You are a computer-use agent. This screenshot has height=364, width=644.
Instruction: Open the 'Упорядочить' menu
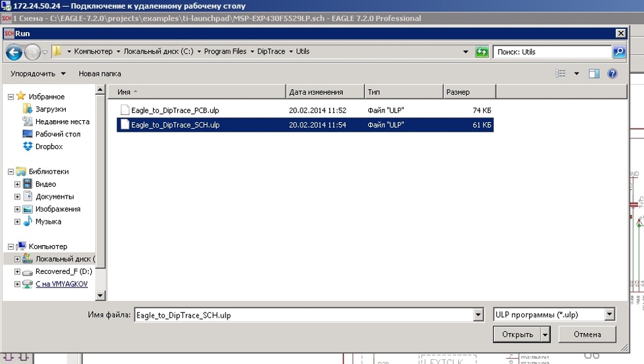pyautogui.click(x=38, y=74)
